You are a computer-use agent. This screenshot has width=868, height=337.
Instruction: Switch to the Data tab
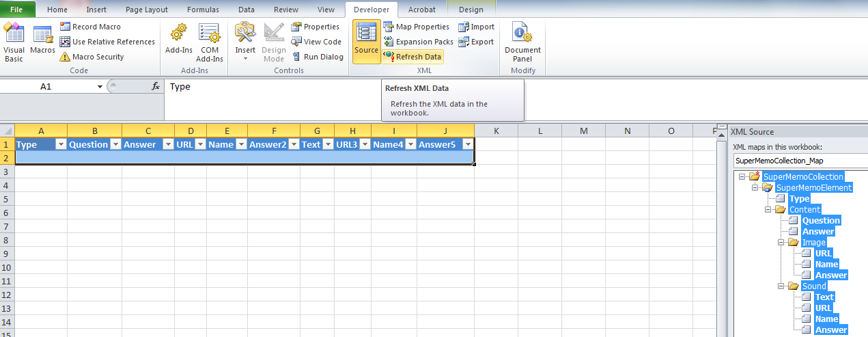tap(247, 10)
